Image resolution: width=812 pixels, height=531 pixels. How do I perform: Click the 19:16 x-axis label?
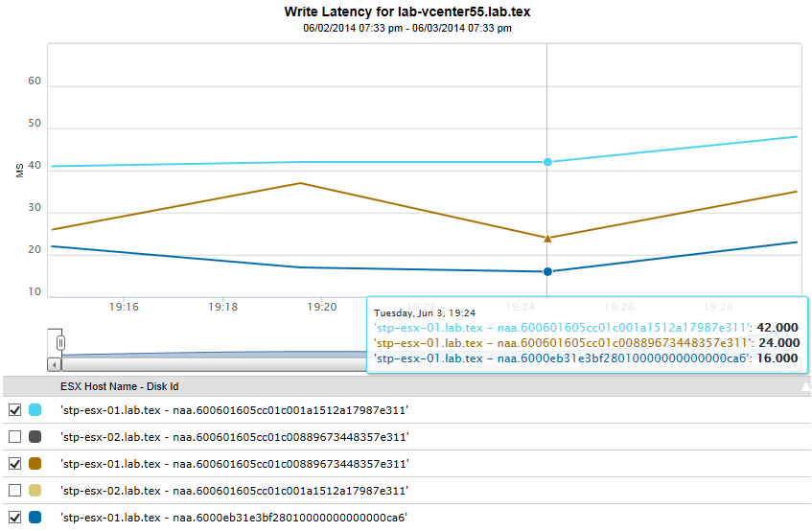(124, 307)
